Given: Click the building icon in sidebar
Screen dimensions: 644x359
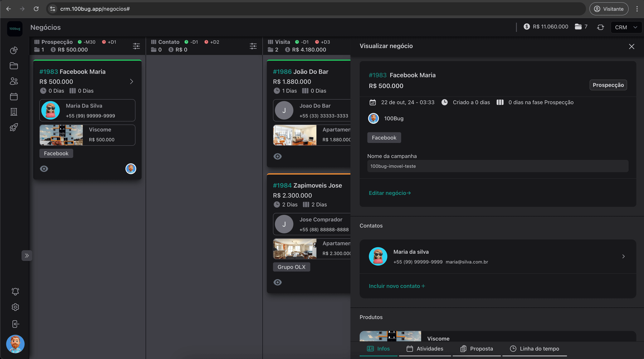Looking at the screenshot, I should [x=14, y=112].
